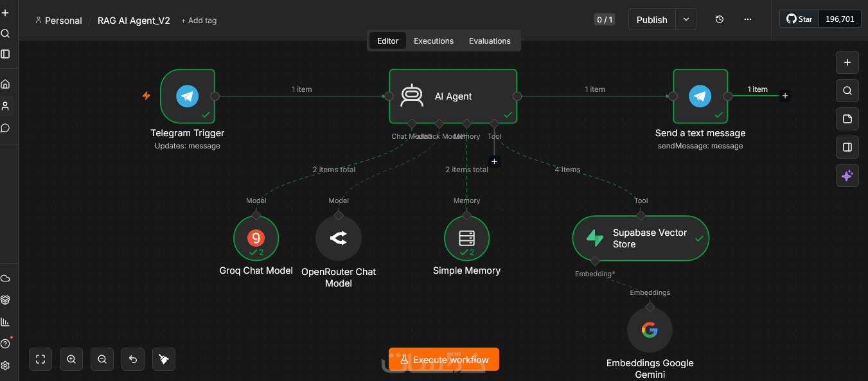Click the "4 items" connection label
868x381 pixels.
point(567,170)
